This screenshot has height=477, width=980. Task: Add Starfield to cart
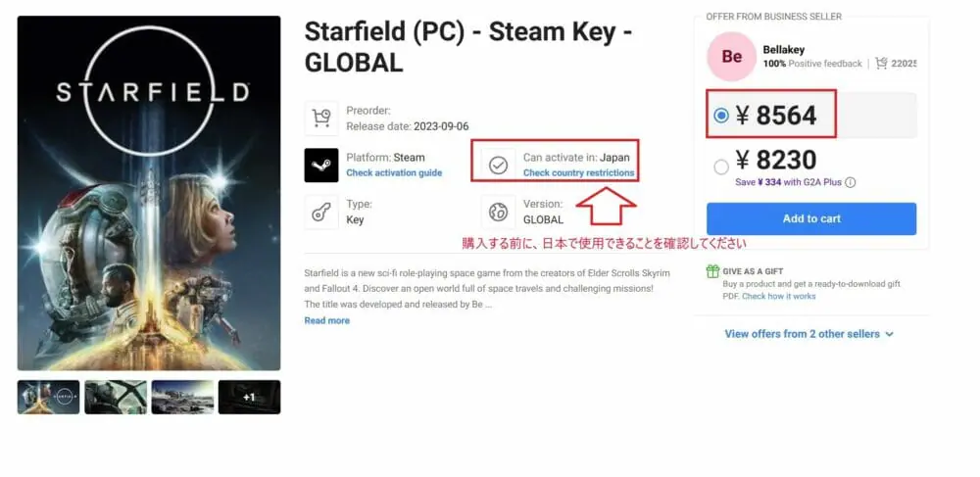(x=811, y=218)
